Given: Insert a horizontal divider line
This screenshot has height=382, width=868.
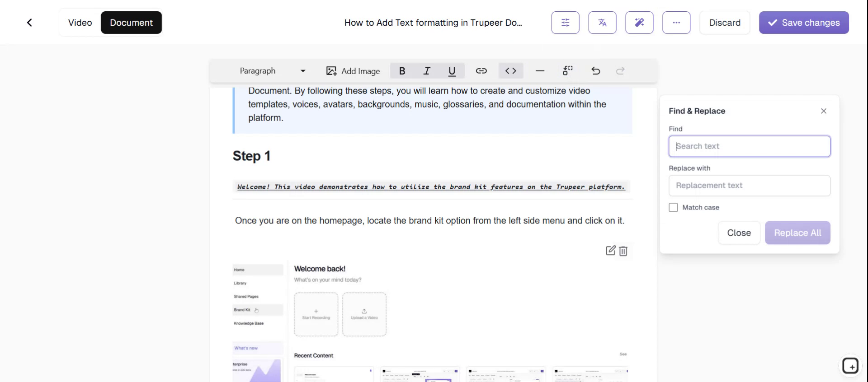Looking at the screenshot, I should pyautogui.click(x=540, y=71).
